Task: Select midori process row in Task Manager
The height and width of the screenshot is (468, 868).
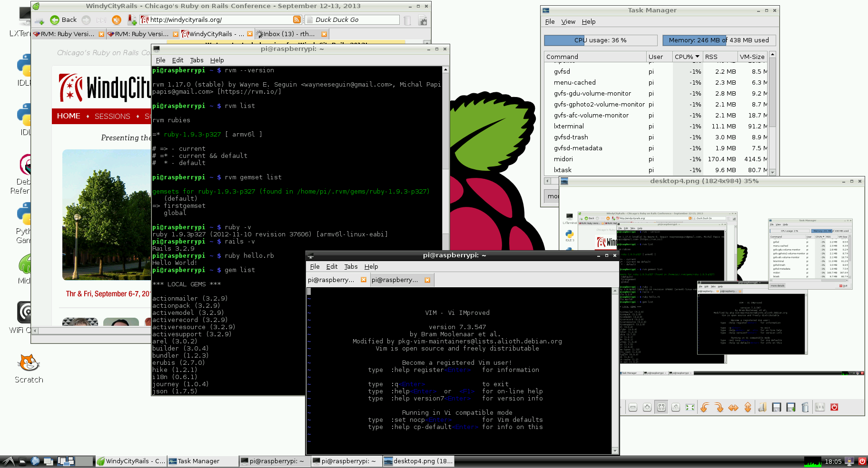Action: 656,159
